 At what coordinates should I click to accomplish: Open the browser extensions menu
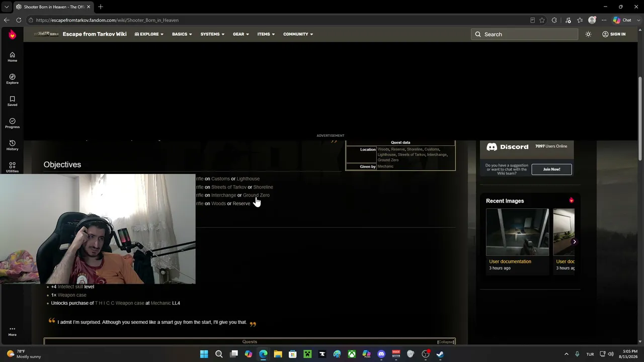[554, 20]
